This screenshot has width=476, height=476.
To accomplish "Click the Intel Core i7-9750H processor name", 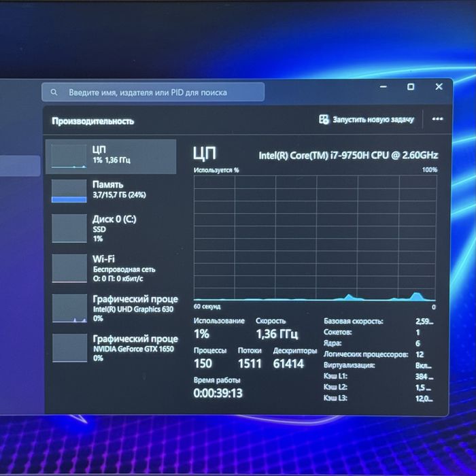I will pyautogui.click(x=348, y=156).
